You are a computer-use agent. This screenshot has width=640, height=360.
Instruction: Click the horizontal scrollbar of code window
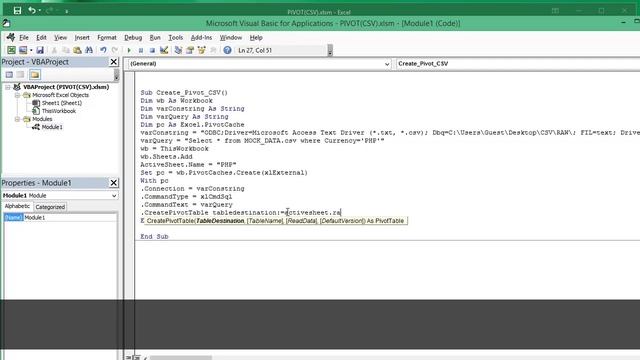tap(181, 358)
